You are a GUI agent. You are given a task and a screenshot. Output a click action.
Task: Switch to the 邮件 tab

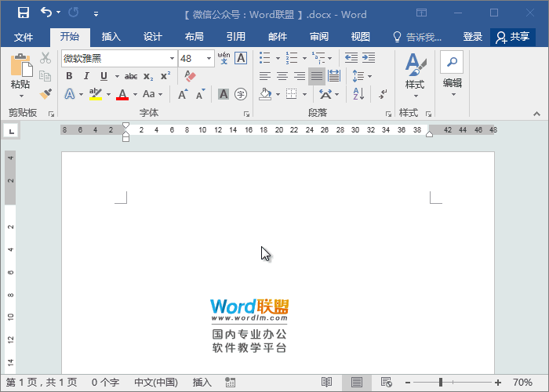click(x=278, y=37)
